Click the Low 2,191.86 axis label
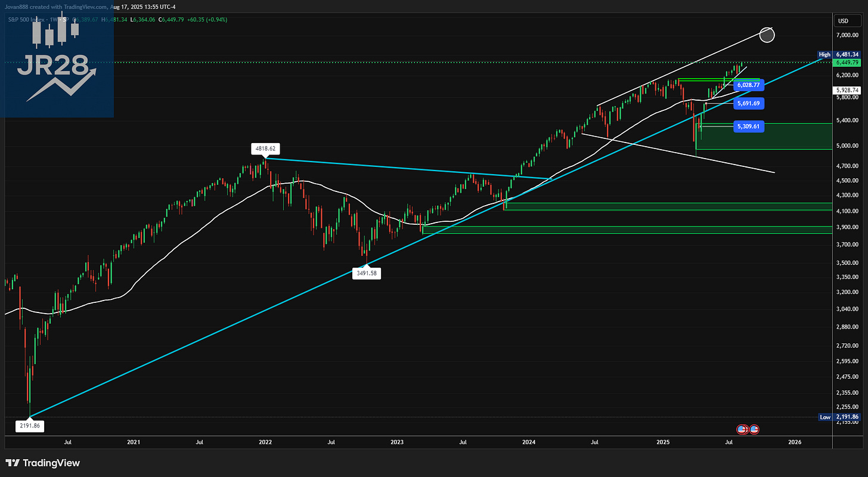The height and width of the screenshot is (477, 868). 840,417
